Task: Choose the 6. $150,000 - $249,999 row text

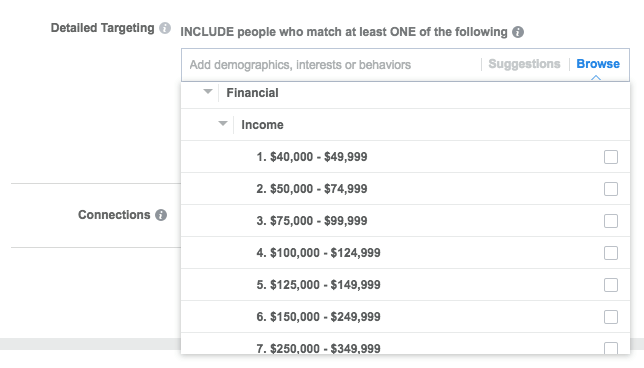Action: pyautogui.click(x=318, y=317)
